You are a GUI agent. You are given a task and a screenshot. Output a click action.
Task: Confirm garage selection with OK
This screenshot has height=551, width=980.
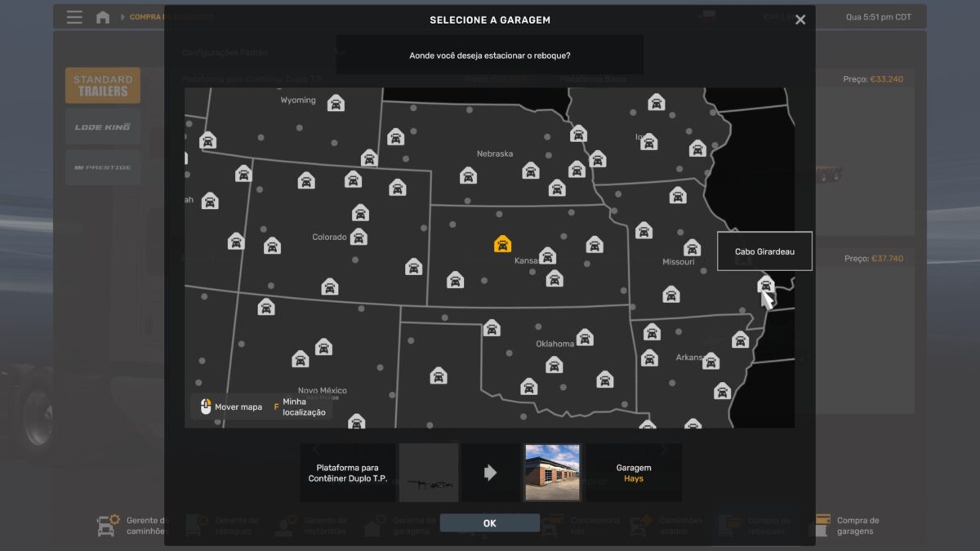[489, 523]
